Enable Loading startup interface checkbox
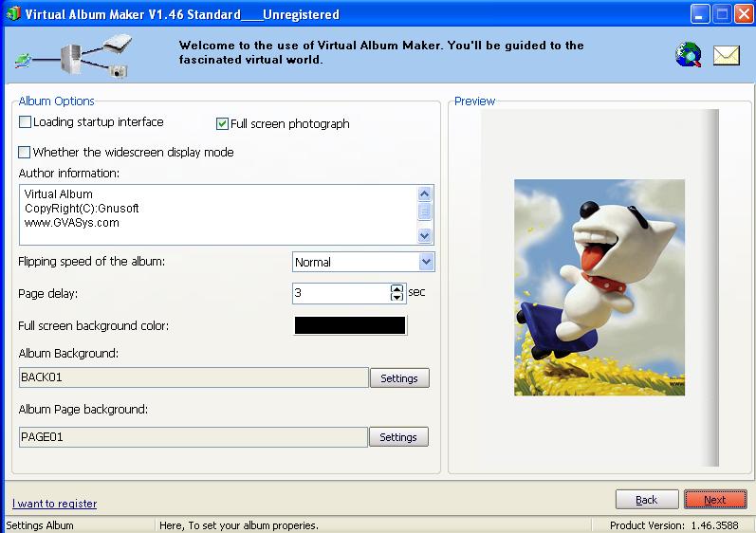 [25, 122]
